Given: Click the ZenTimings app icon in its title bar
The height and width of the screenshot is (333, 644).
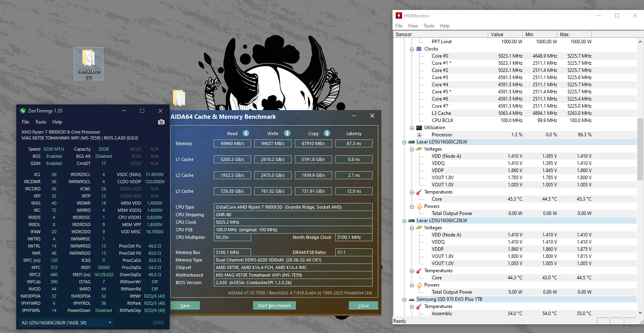Looking at the screenshot, I should (23, 111).
